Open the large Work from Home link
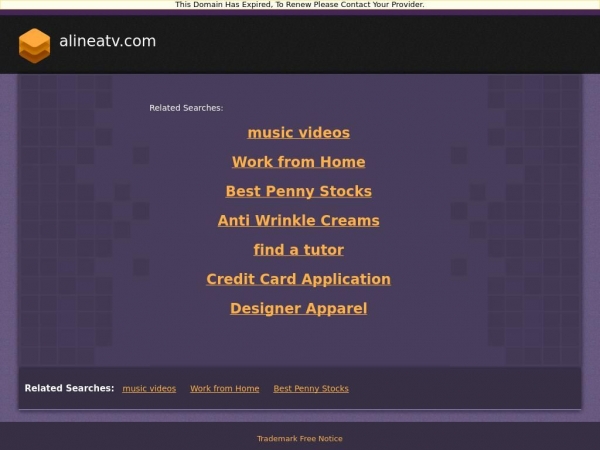600x450 pixels. 298,162
